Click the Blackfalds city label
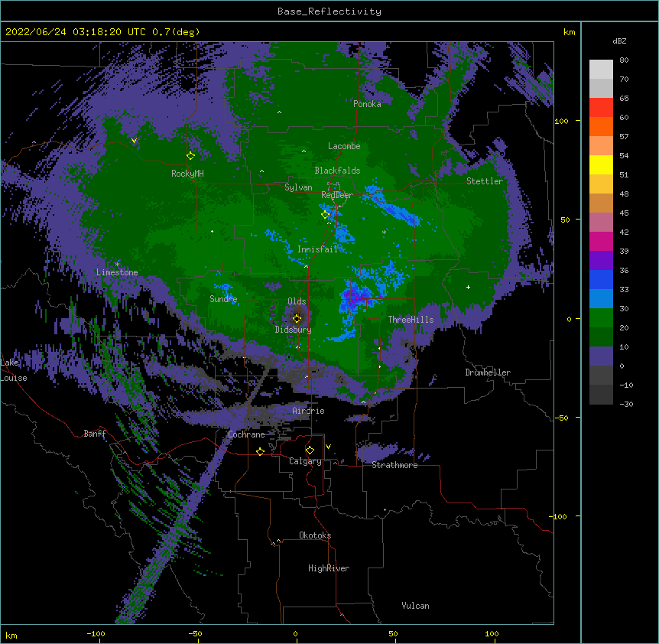Image resolution: width=659 pixels, height=644 pixels. (337, 171)
